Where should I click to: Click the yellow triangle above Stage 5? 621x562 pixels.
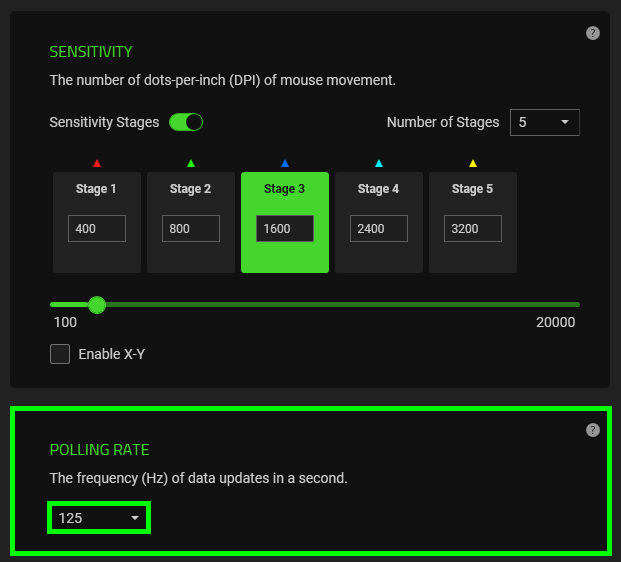tap(473, 163)
